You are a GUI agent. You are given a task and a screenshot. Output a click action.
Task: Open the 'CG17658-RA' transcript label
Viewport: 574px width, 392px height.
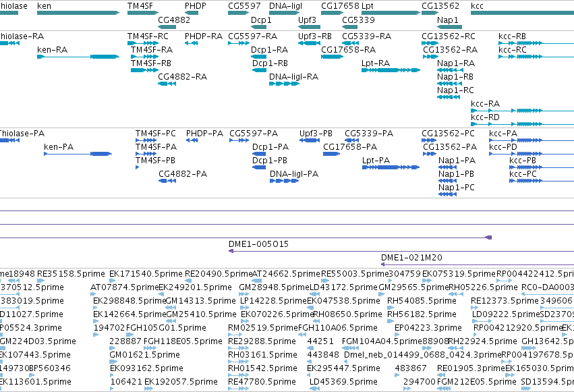[x=349, y=50]
